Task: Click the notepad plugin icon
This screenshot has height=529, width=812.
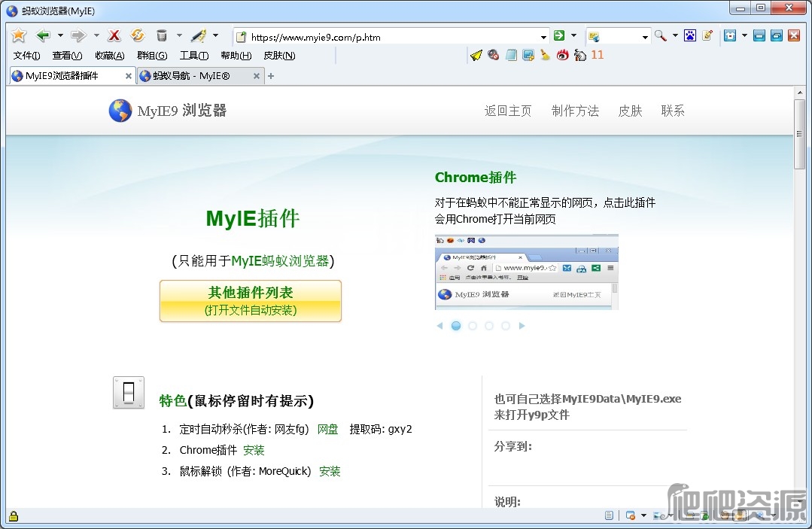Action: [x=511, y=55]
